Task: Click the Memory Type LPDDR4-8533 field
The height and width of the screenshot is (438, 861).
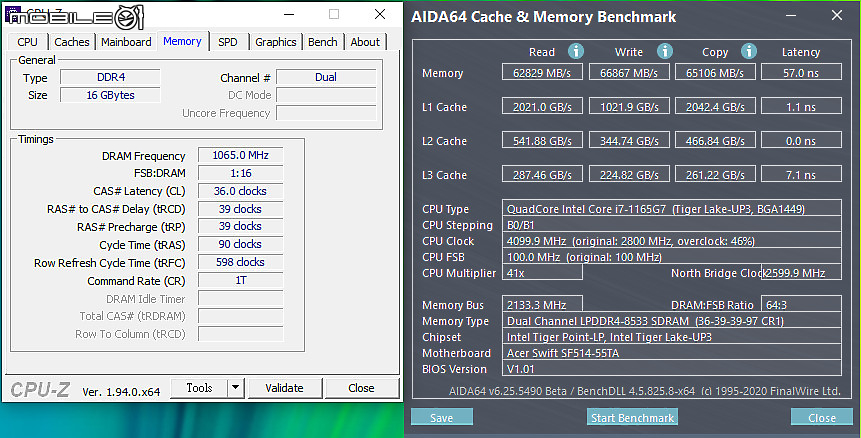Action: tap(672, 321)
